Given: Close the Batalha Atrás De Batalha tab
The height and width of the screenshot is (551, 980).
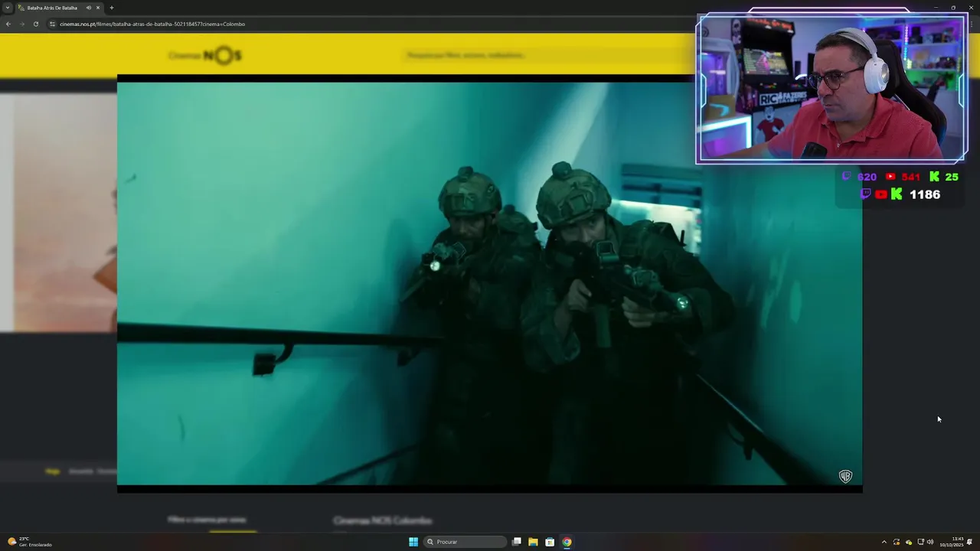Looking at the screenshot, I should click(x=98, y=8).
